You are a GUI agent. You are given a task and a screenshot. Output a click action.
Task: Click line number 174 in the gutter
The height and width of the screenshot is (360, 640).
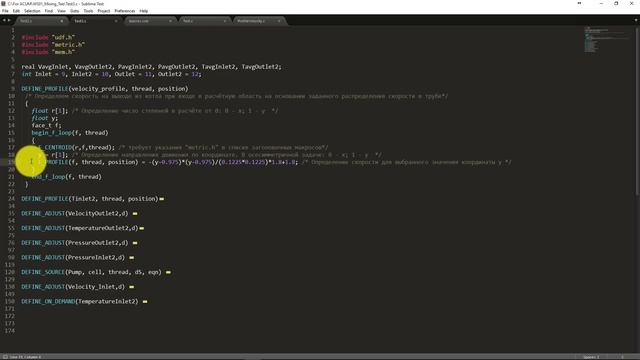pos(10,331)
